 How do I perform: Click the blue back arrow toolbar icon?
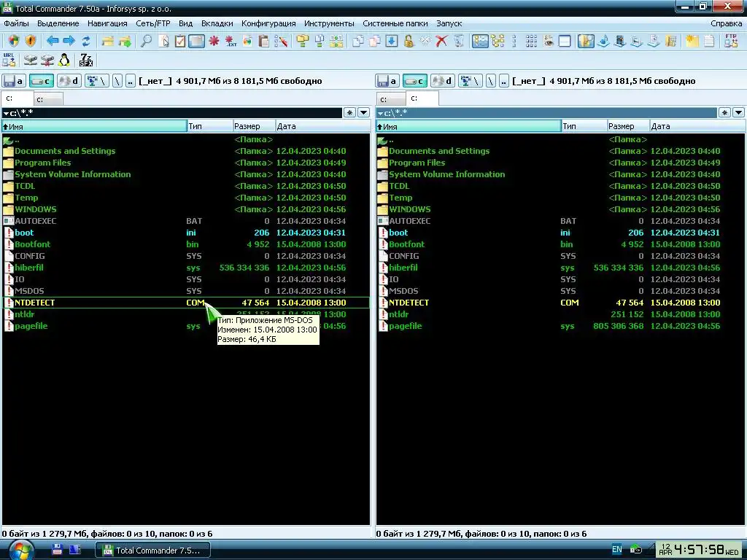click(52, 41)
